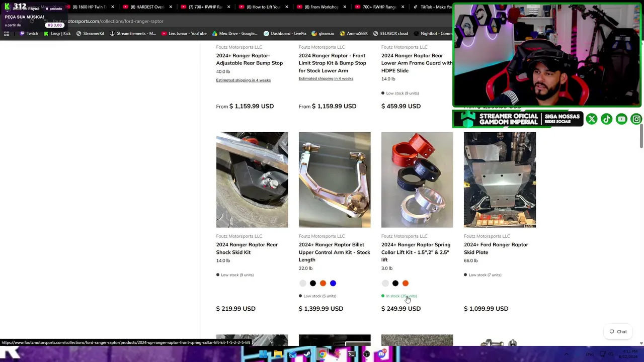
Task: Click the '$ 1,399.99 USD' price text
Action: [321, 309]
